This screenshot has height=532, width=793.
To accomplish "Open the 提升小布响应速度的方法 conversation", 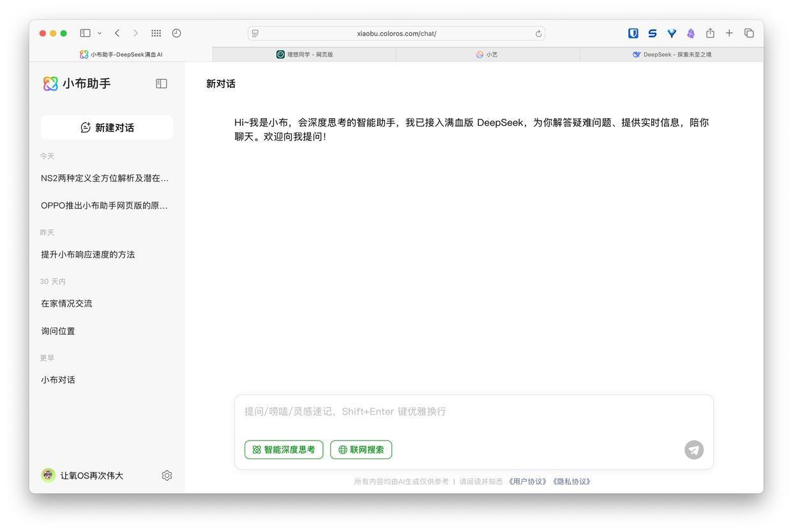I will 87,254.
